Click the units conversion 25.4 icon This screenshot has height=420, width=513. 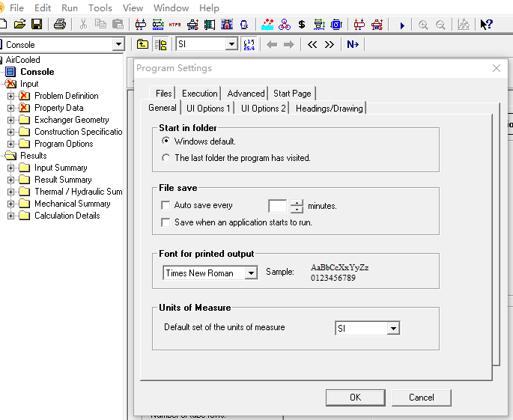(x=249, y=44)
